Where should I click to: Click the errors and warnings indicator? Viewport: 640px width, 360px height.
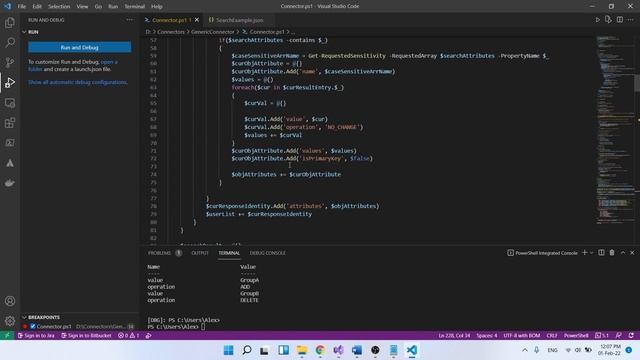click(x=129, y=336)
